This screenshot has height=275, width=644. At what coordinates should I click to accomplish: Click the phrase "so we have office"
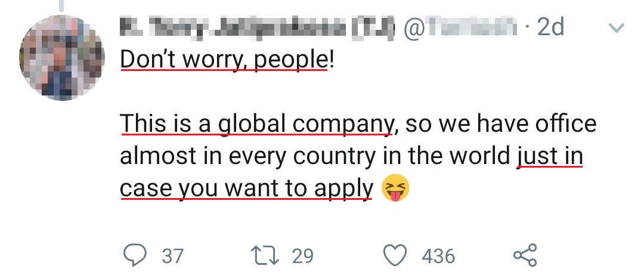pos(499,124)
